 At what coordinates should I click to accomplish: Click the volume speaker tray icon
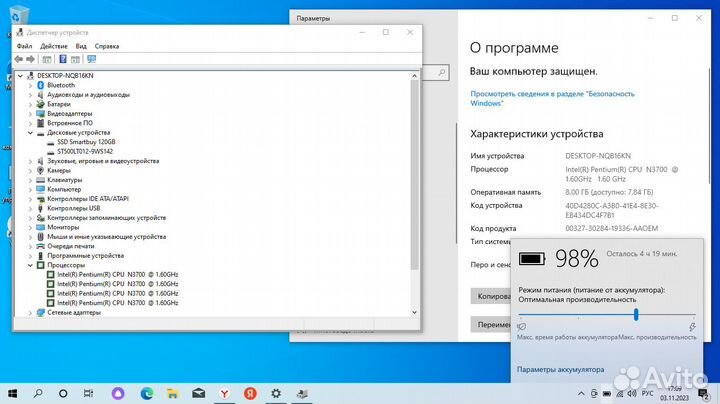pyautogui.click(x=632, y=394)
